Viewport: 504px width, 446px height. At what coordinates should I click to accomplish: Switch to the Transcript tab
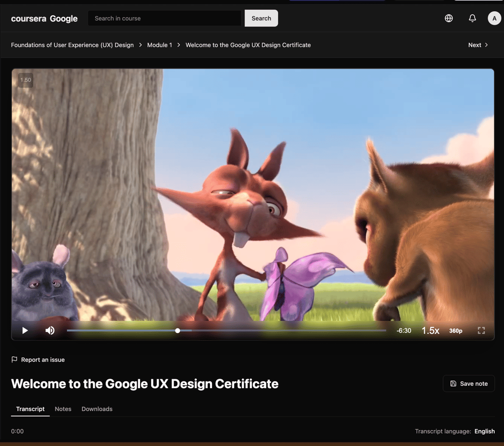click(30, 409)
